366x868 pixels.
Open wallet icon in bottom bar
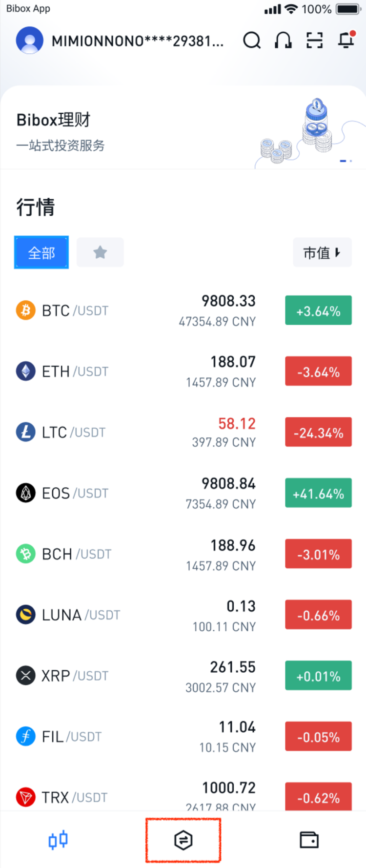point(309,840)
